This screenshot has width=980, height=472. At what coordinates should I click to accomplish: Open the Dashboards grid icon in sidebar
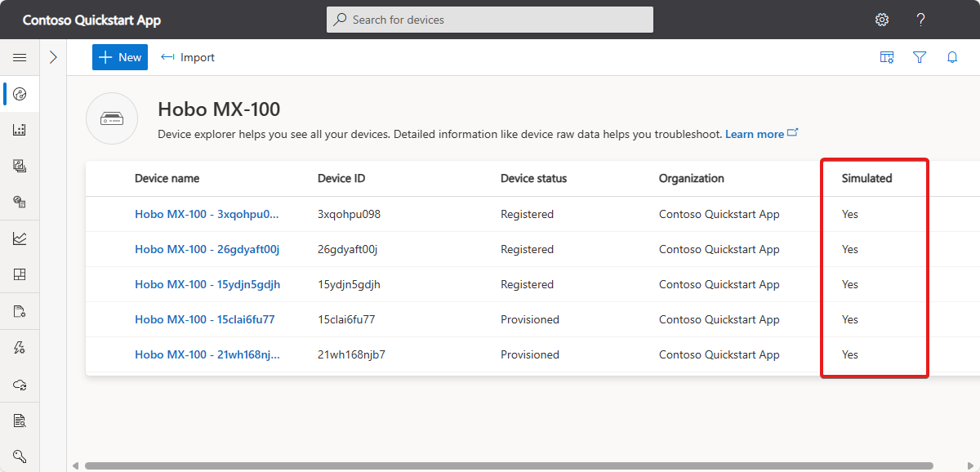(20, 274)
